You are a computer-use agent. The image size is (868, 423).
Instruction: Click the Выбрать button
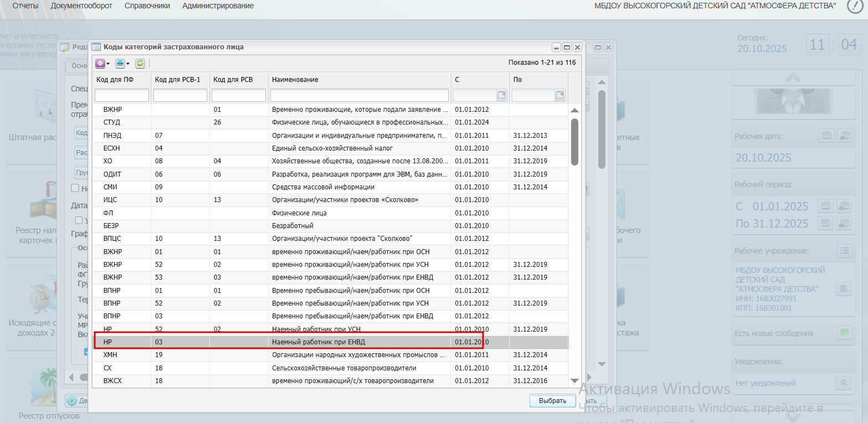click(x=552, y=401)
